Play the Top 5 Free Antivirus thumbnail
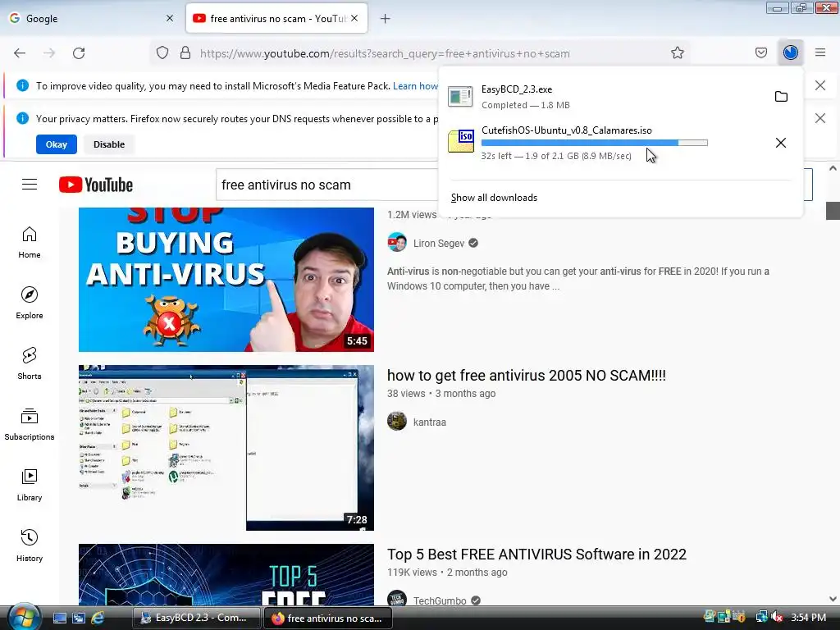 click(226, 575)
